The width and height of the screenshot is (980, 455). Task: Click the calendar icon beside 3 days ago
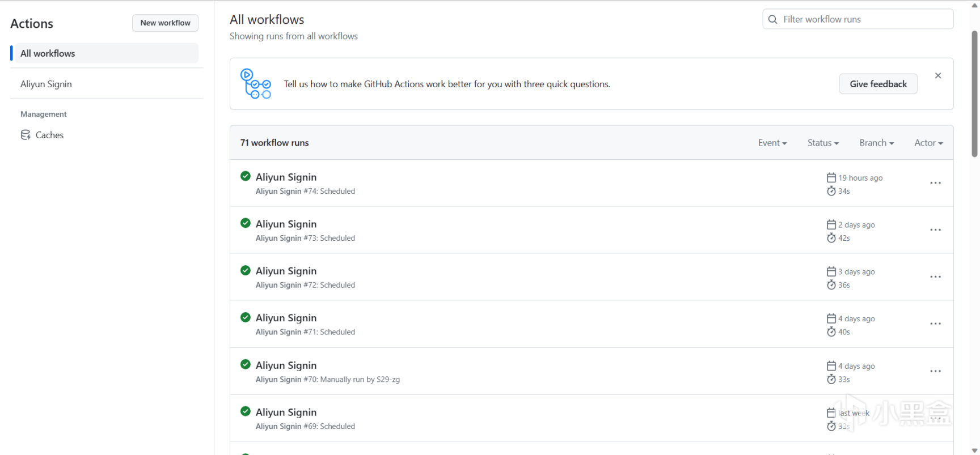(x=831, y=271)
